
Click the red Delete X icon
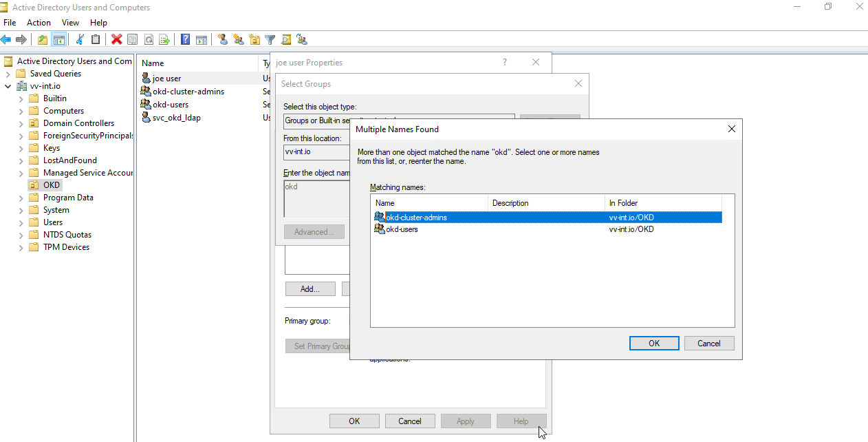pos(116,39)
